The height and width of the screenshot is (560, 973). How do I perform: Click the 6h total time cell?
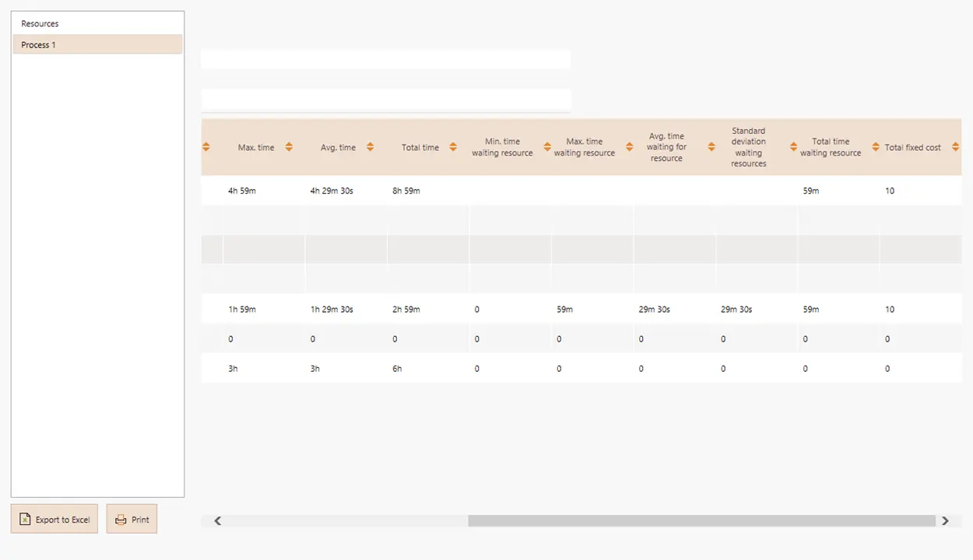[397, 369]
